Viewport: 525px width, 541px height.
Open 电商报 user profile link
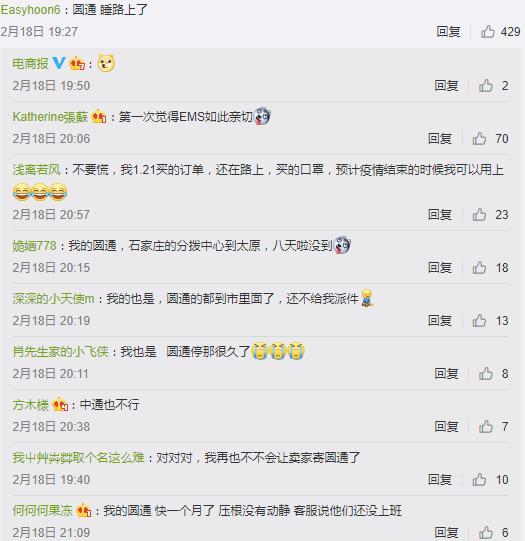pos(30,64)
